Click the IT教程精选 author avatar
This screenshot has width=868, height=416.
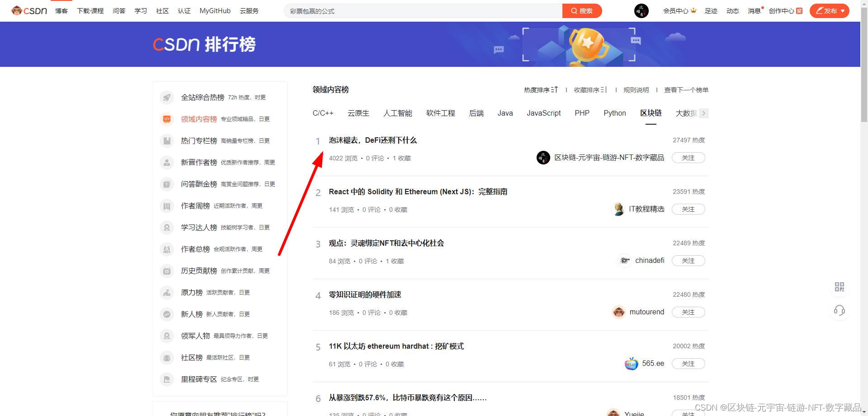pyautogui.click(x=618, y=209)
